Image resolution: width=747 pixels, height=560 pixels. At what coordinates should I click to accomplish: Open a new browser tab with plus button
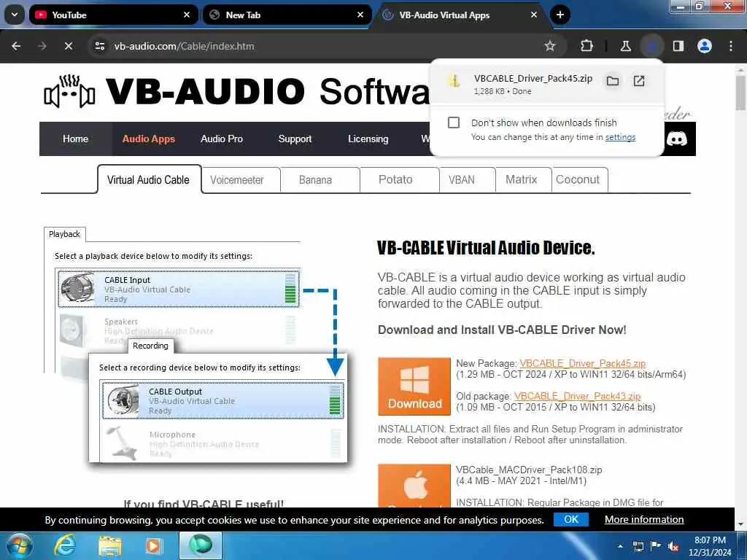[x=560, y=15]
